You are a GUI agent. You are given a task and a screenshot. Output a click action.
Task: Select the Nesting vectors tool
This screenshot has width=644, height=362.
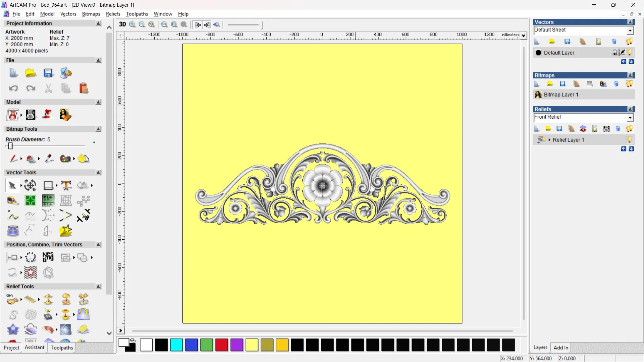pos(48,257)
